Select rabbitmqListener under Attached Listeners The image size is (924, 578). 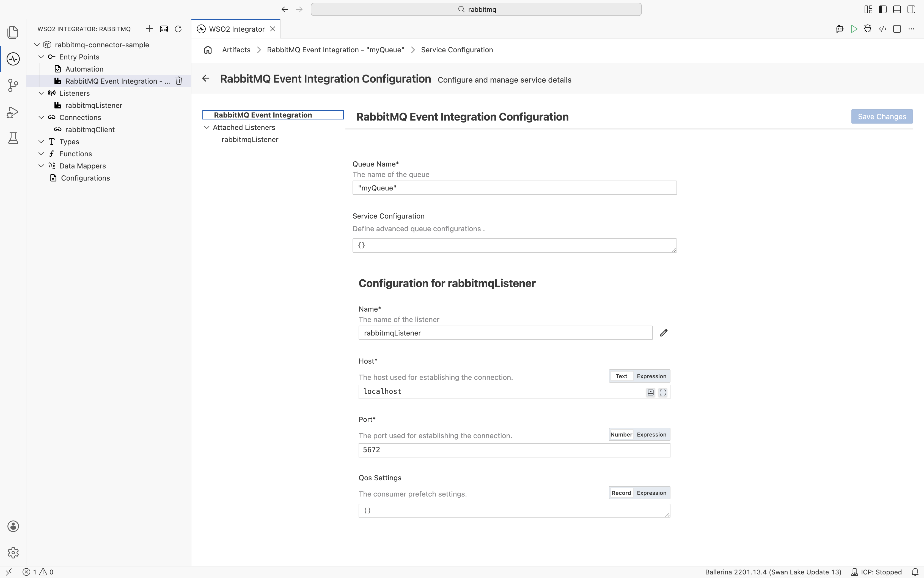[x=250, y=139]
